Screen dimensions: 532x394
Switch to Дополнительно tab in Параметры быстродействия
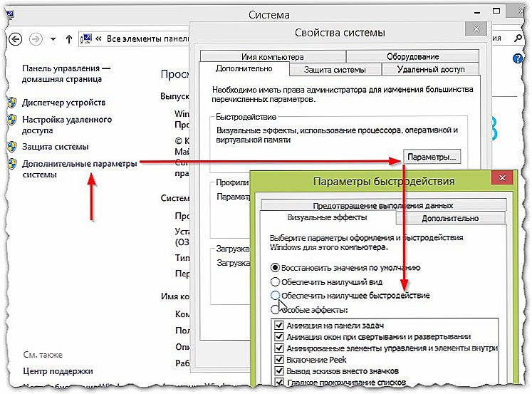tap(450, 218)
